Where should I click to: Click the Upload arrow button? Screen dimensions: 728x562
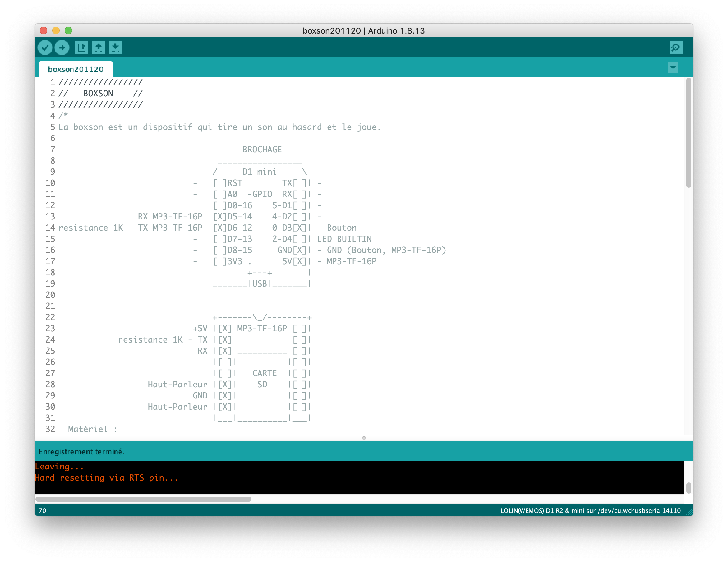(62, 48)
